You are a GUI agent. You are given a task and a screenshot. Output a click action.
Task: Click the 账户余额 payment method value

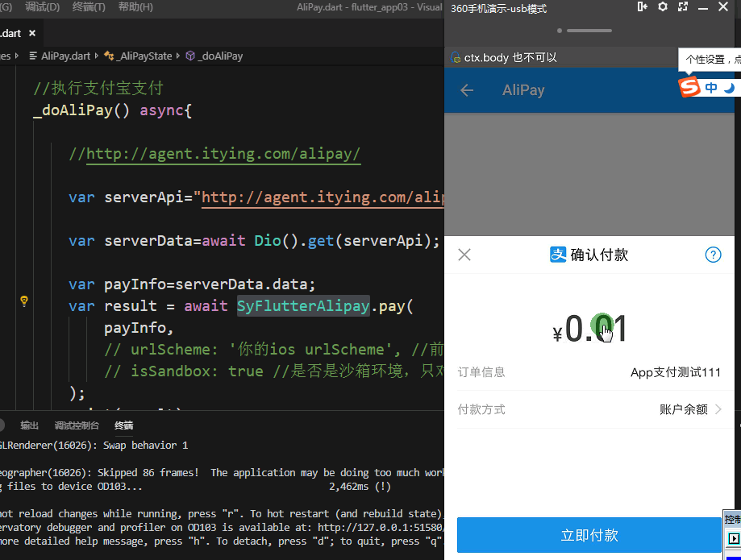(683, 409)
